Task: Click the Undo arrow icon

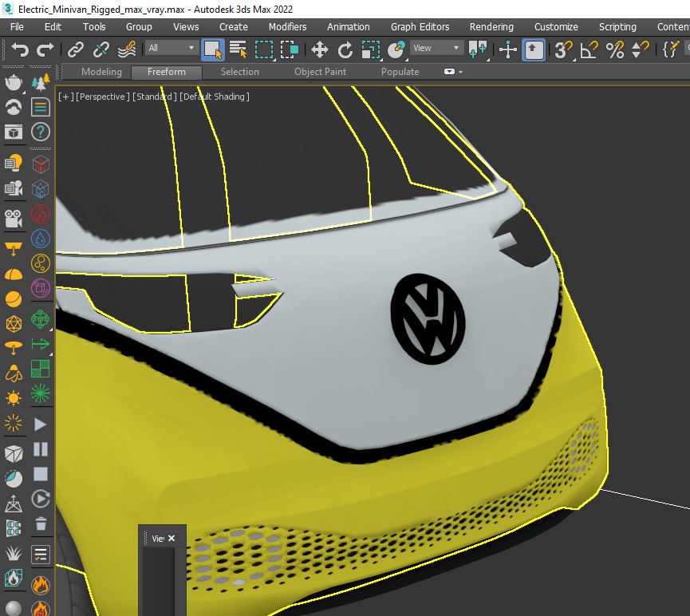Action: (x=19, y=49)
